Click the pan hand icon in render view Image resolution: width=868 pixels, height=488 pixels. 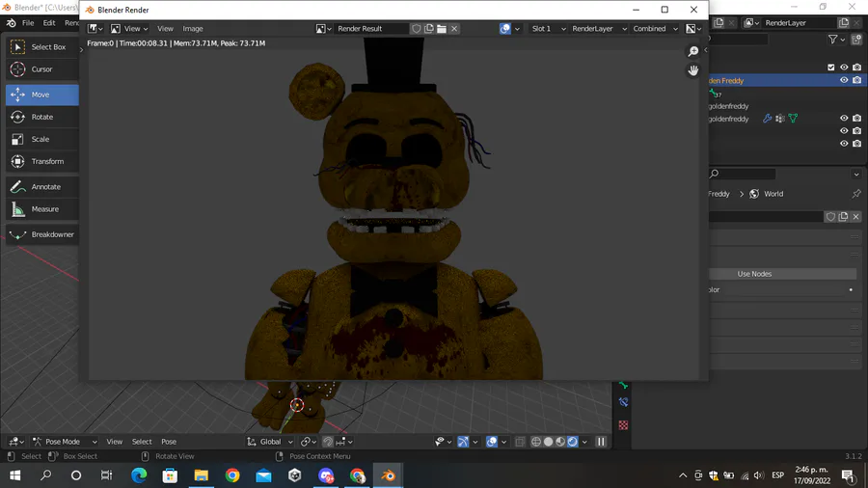pos(693,70)
